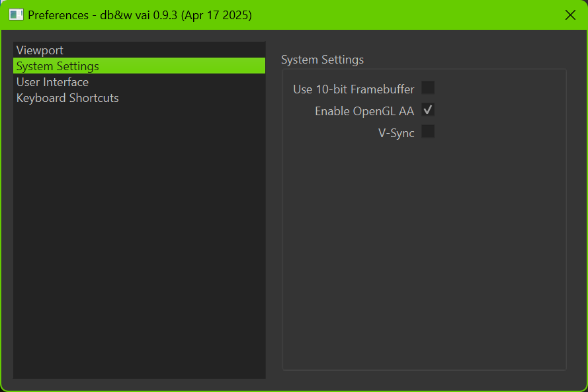Click the Enable OpenGL AA label text
The height and width of the screenshot is (392, 588).
(x=364, y=111)
